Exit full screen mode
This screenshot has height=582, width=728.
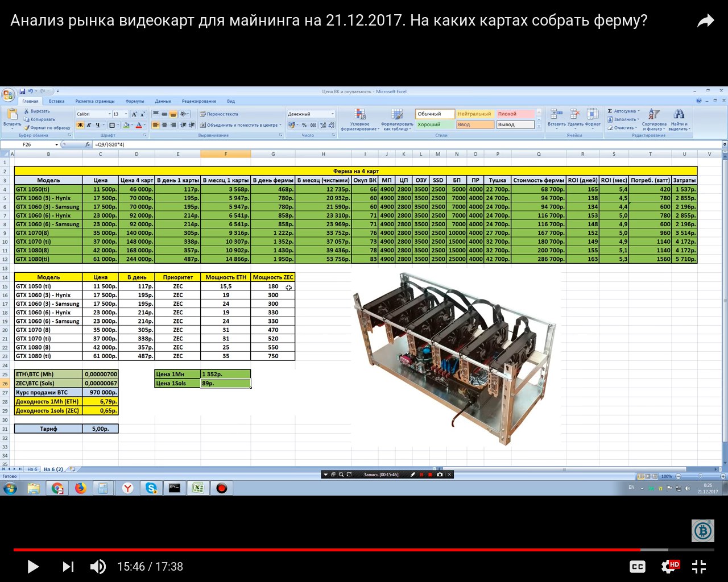(x=699, y=567)
